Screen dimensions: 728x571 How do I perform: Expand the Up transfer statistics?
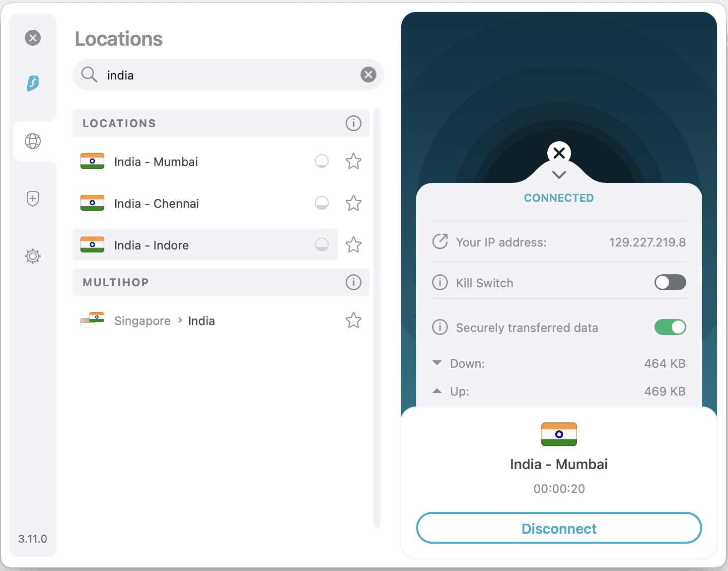[437, 391]
